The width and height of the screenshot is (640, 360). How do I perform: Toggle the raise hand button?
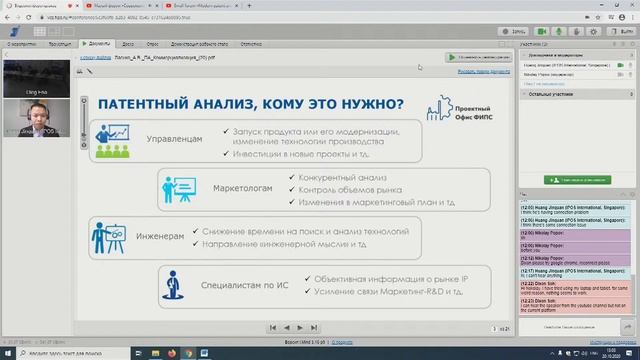(576, 31)
